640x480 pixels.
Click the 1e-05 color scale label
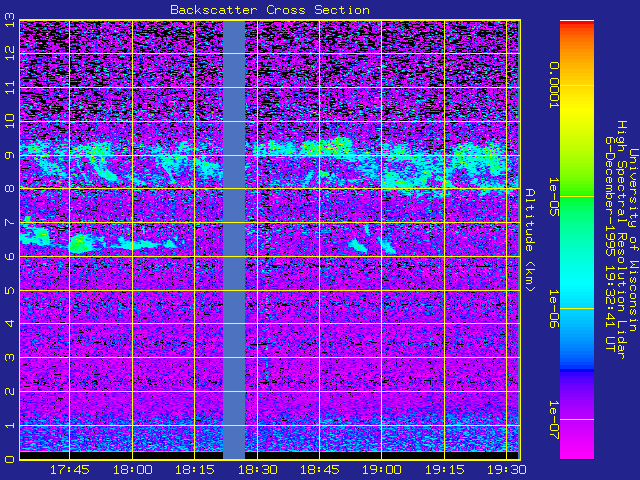[x=553, y=197]
